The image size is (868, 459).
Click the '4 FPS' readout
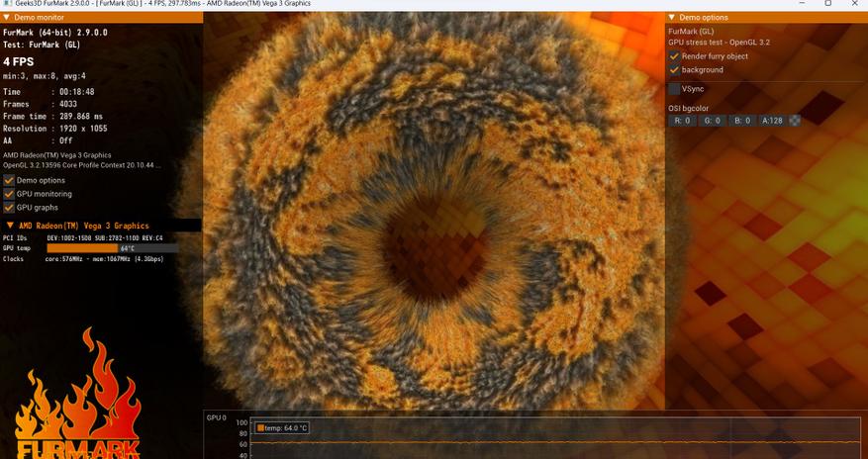(18, 62)
